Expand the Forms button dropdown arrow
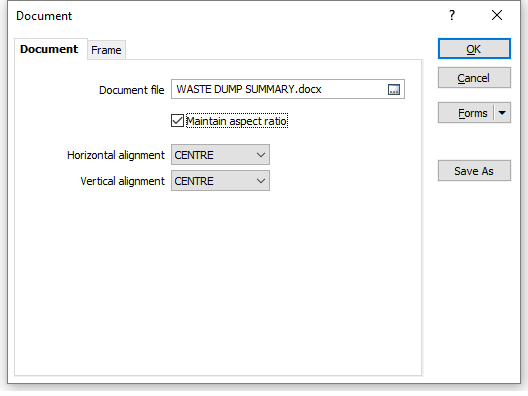This screenshot has height=396, width=528. coord(502,113)
